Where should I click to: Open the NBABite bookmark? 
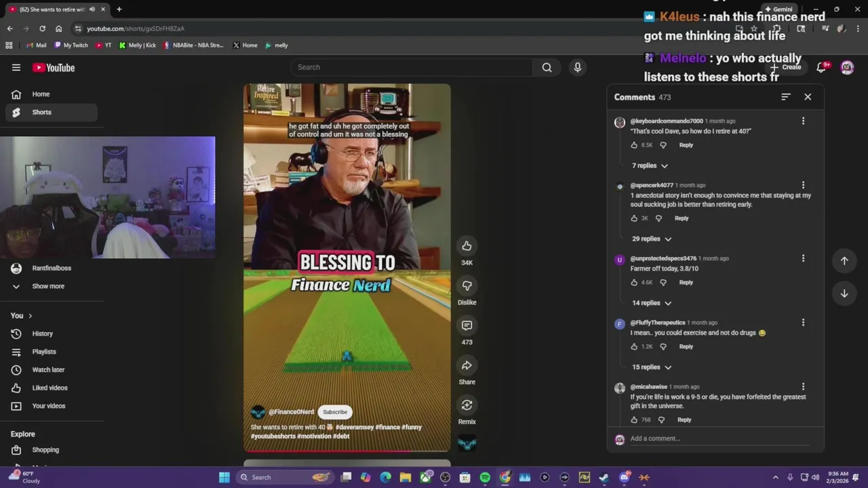pos(193,45)
